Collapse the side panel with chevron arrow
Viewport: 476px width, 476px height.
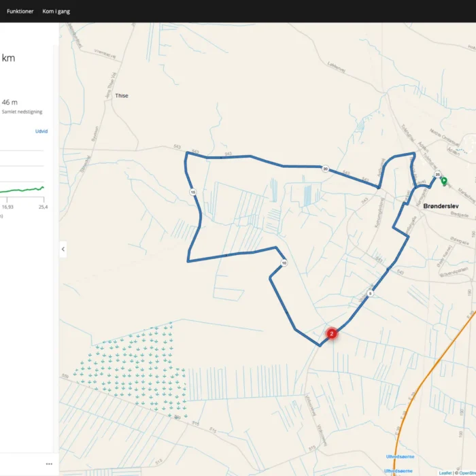click(63, 249)
